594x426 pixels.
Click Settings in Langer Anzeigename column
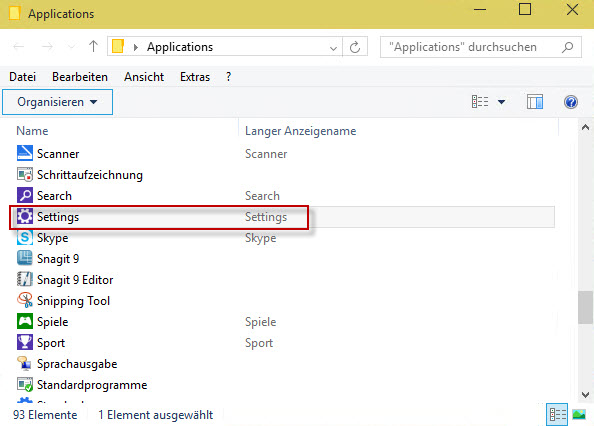coord(266,217)
